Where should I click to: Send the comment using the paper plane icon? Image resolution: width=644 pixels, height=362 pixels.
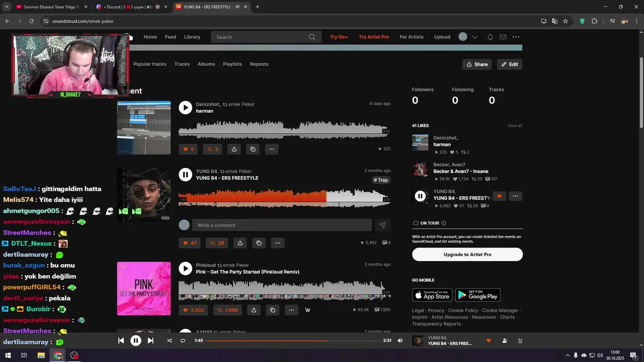(382, 225)
